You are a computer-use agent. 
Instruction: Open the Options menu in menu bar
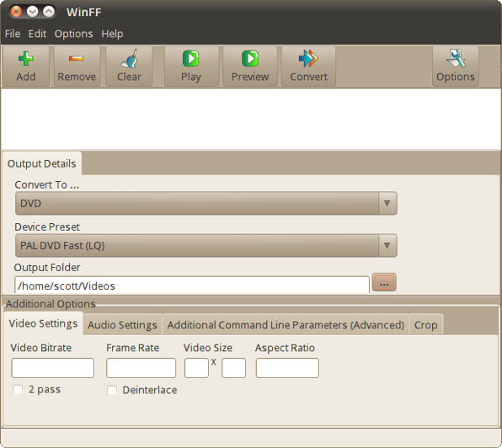(73, 34)
